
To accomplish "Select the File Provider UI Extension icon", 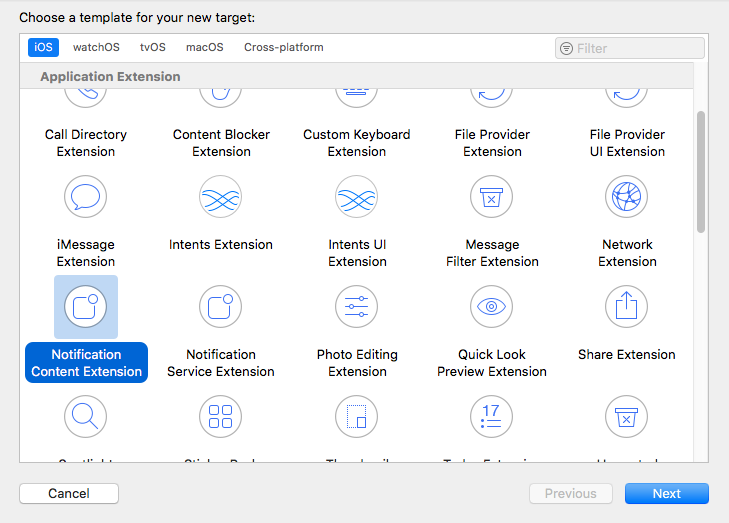I will click(627, 98).
